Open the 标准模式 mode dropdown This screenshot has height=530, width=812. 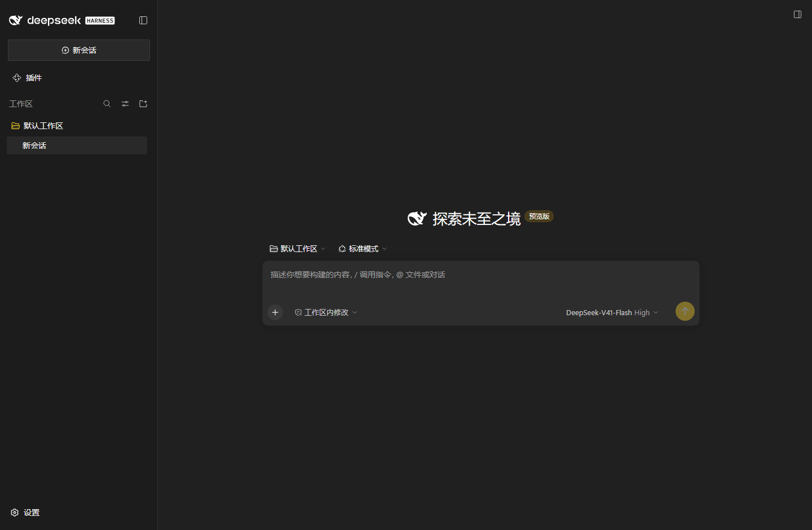pyautogui.click(x=363, y=249)
